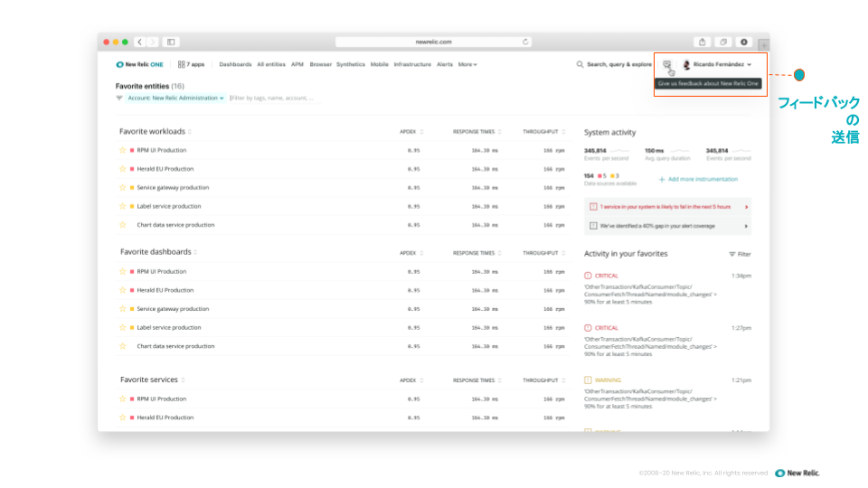Click the 150 ms Avg query duration metric
Image resolution: width=868 pixels, height=488 pixels.
tap(667, 155)
